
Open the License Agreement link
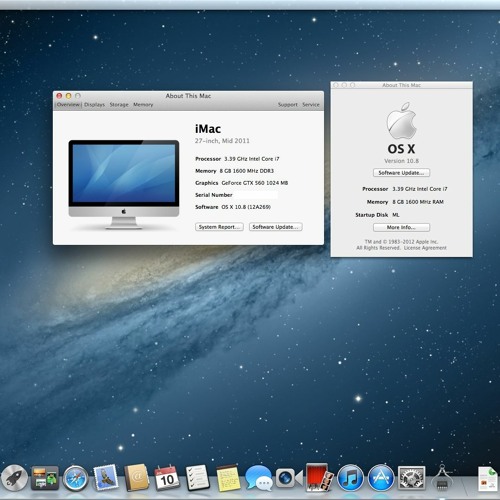coord(425,248)
